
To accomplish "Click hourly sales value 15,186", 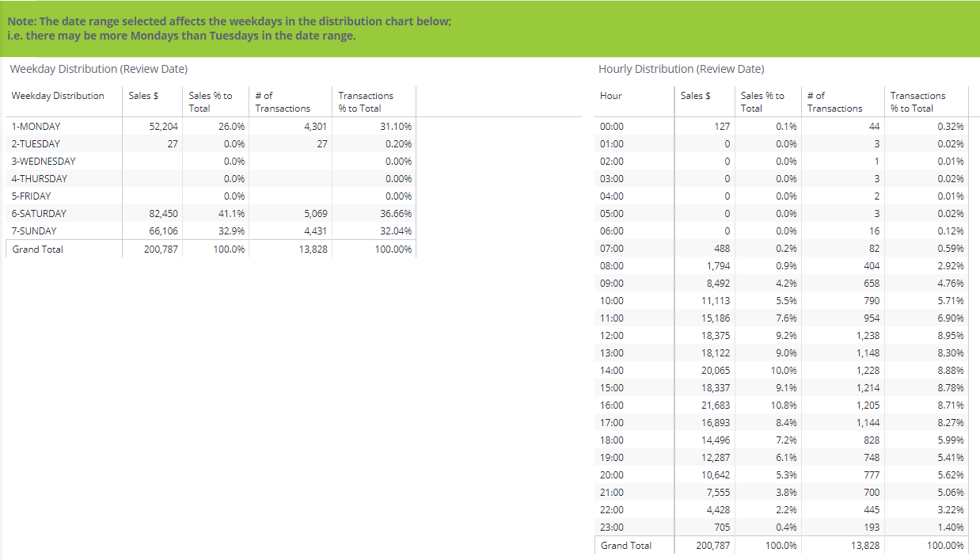I will tap(716, 318).
